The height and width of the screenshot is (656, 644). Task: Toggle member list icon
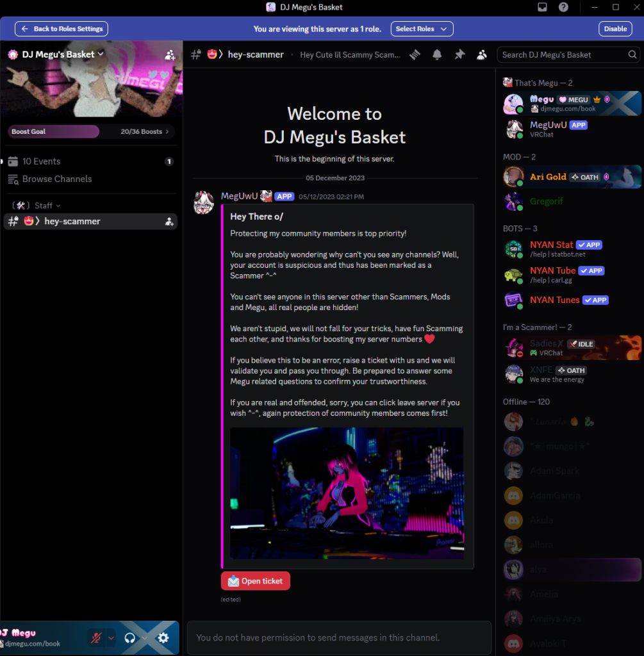pyautogui.click(x=482, y=55)
